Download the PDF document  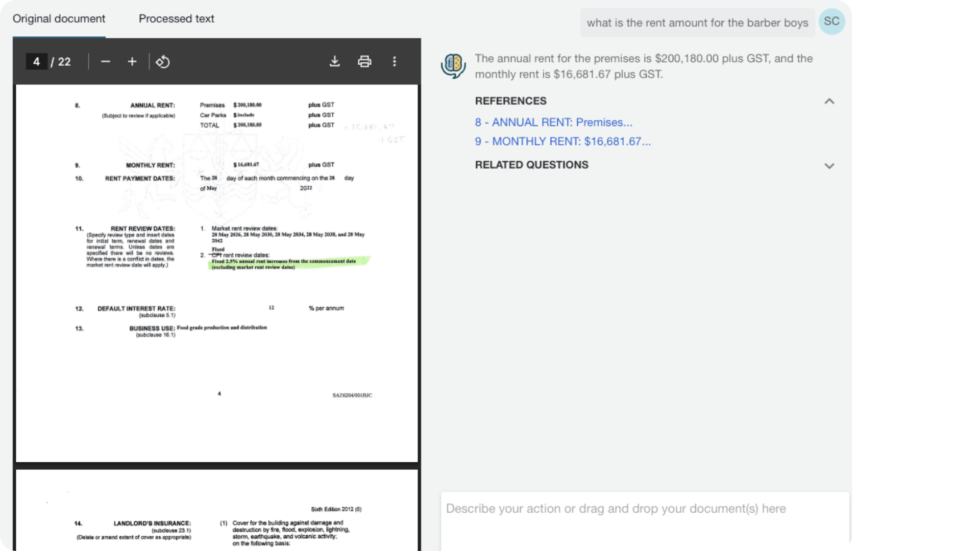(334, 62)
